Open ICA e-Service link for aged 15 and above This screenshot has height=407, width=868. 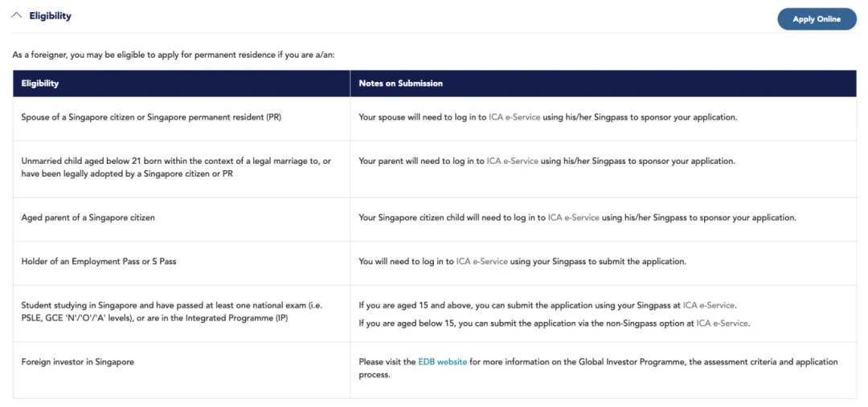click(709, 305)
